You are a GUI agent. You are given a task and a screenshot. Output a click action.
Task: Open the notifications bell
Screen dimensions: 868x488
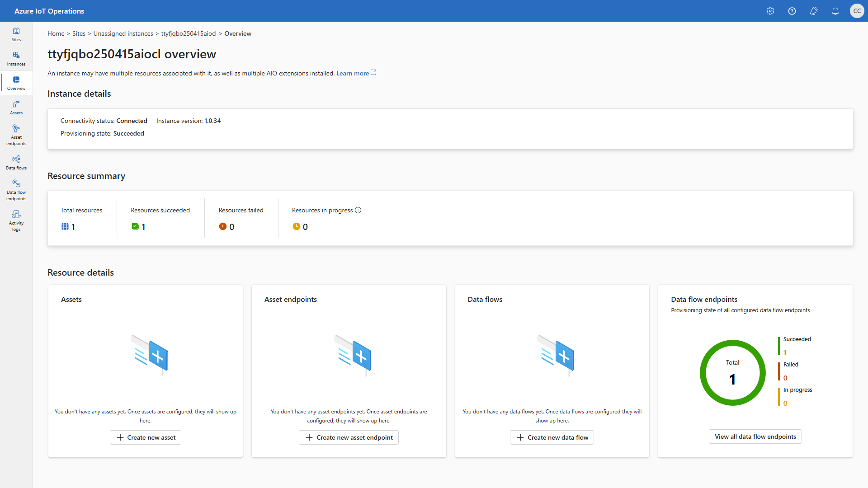(x=835, y=11)
